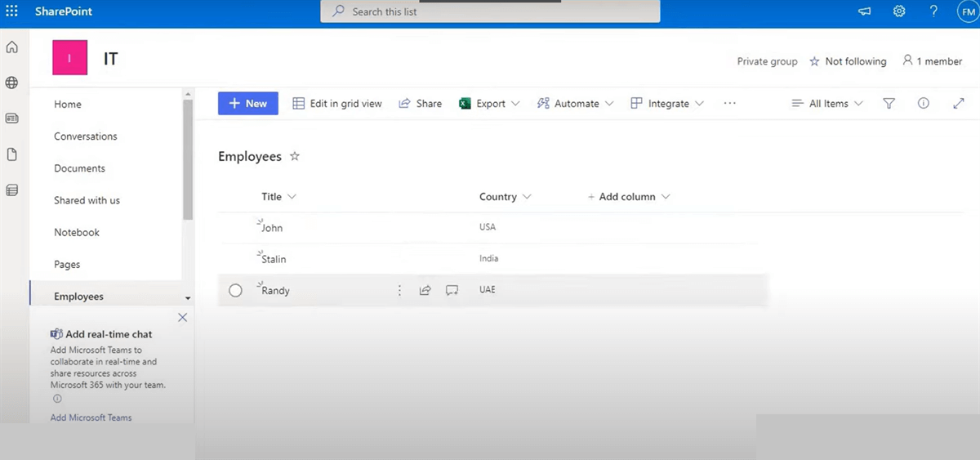Open the app launcher waffle icon
This screenshot has width=980, height=460.
tap(11, 11)
